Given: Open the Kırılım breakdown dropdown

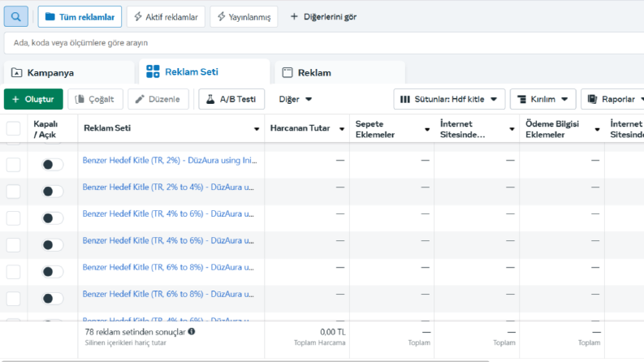Looking at the screenshot, I should point(543,99).
